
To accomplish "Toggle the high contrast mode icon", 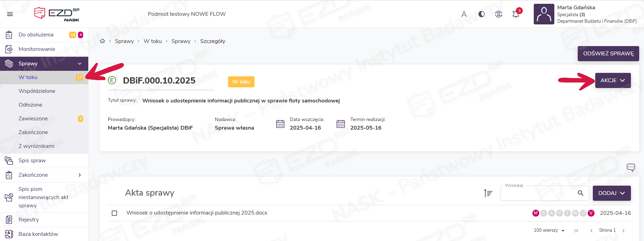I will pos(482,14).
